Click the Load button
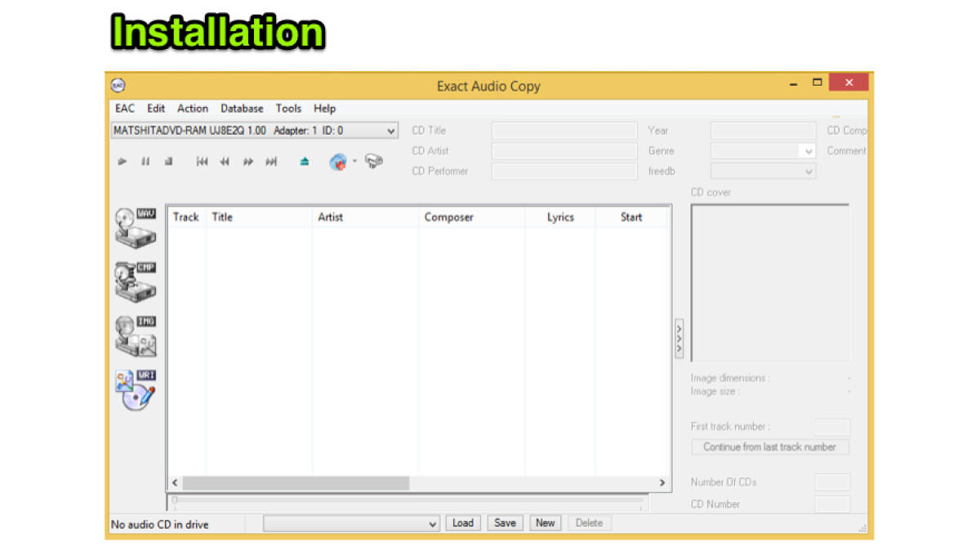Screen dimensions: 980x551 pos(462,523)
